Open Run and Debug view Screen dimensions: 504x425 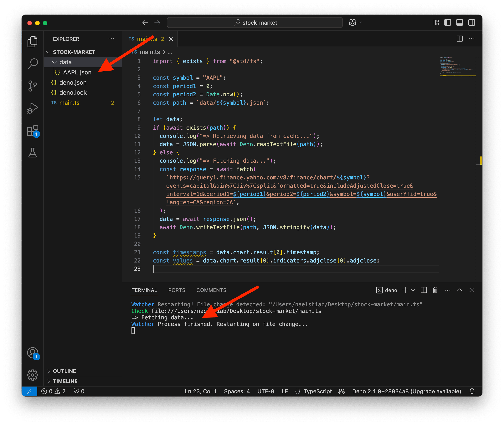32,108
